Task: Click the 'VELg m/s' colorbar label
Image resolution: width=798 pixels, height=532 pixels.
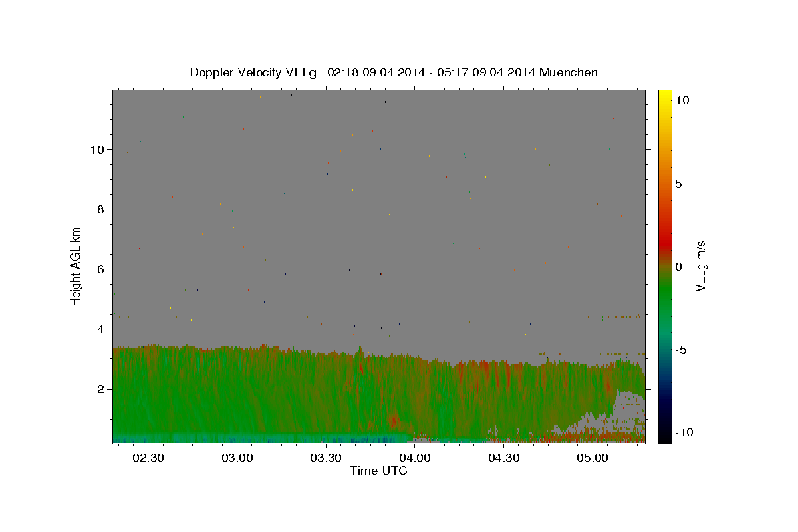Action: click(700, 266)
